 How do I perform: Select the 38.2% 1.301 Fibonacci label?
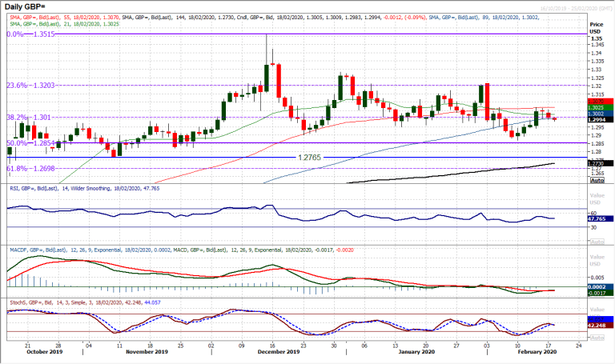pos(29,117)
